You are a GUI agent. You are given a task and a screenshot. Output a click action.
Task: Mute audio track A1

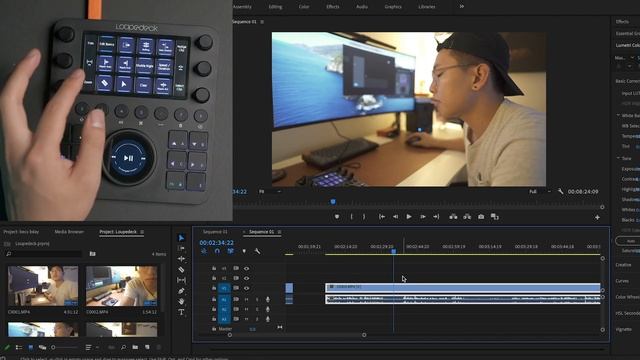coord(247,299)
